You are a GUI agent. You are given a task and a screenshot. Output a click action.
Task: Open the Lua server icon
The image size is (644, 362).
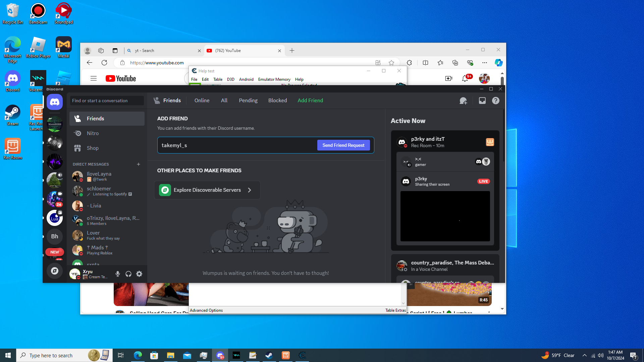(x=55, y=218)
